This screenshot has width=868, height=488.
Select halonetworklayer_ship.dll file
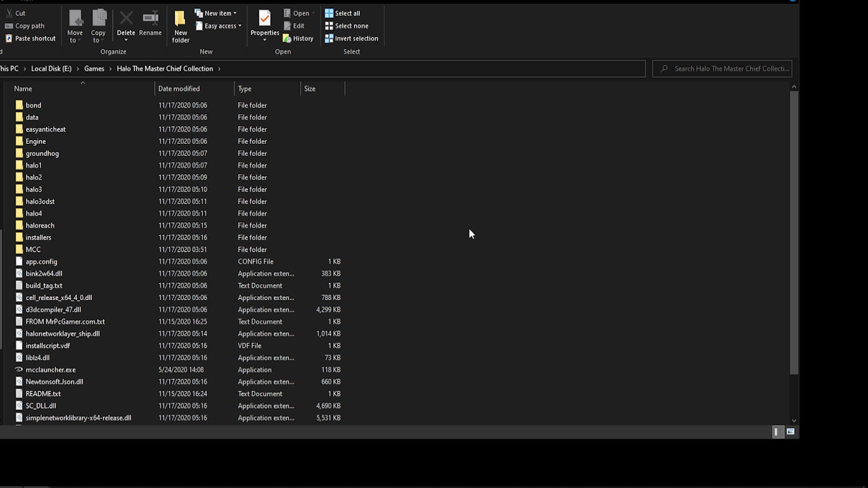tap(63, 334)
